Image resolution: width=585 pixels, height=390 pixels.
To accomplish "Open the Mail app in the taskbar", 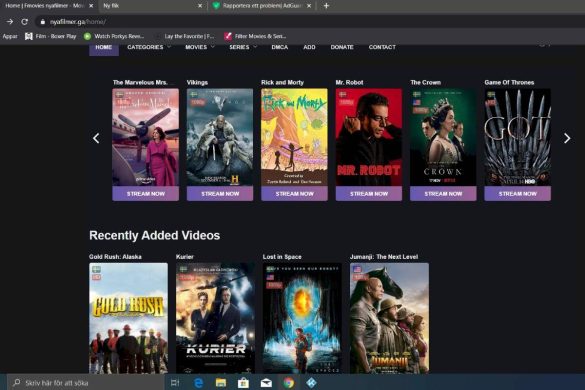I will [x=266, y=383].
